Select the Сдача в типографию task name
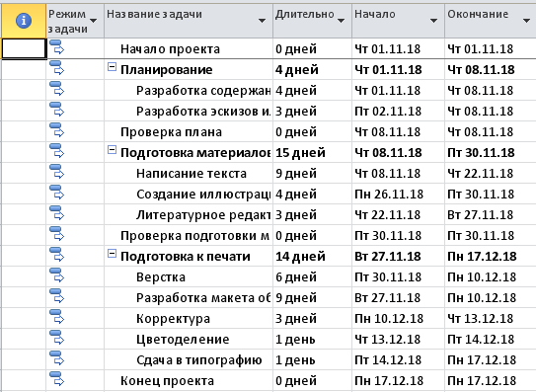This screenshot has width=536, height=392. pos(199,360)
